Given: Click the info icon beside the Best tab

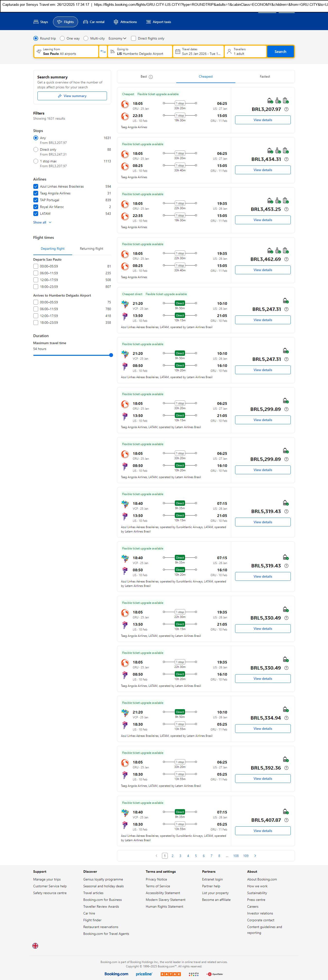Looking at the screenshot, I should [x=151, y=77].
